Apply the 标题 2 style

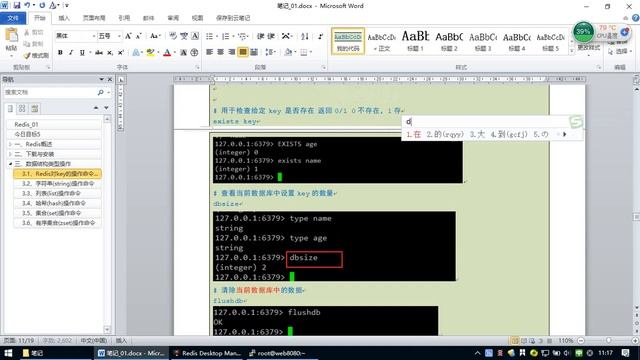449,41
